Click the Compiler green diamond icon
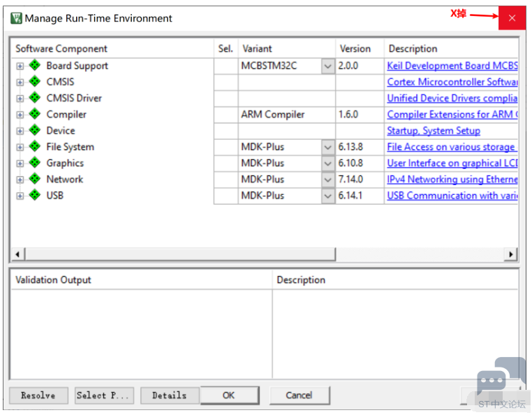Image resolution: width=532 pixels, height=415 pixels. pyautogui.click(x=35, y=114)
